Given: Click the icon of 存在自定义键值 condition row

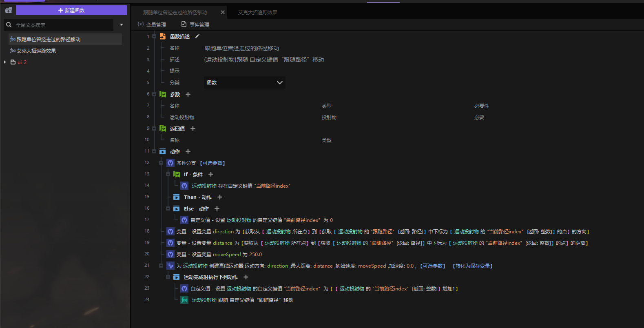Looking at the screenshot, I should (184, 186).
